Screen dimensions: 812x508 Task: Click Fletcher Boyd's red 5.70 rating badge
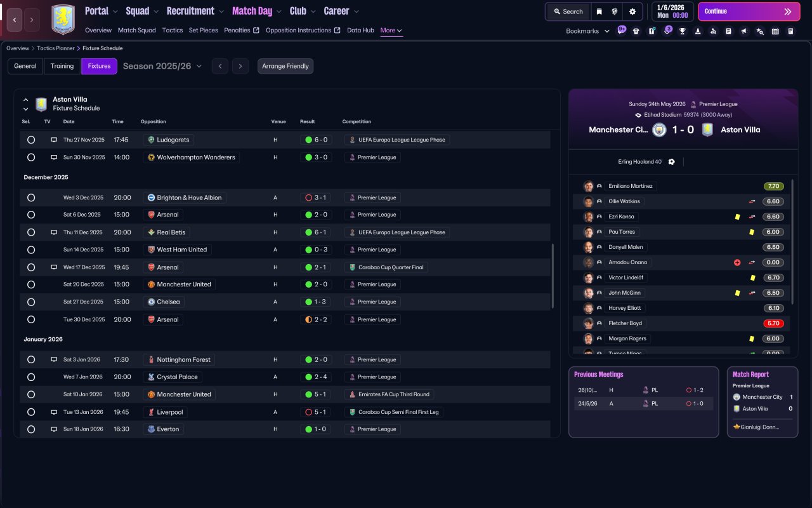(x=774, y=323)
